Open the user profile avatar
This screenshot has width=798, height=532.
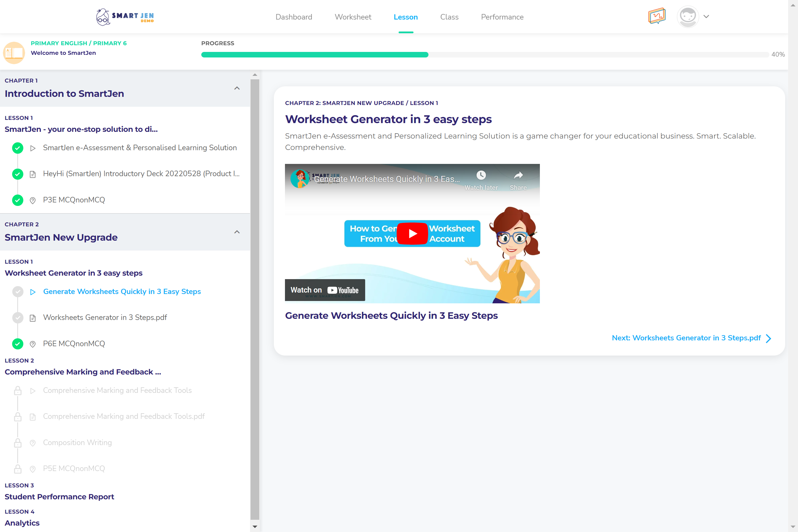688,16
